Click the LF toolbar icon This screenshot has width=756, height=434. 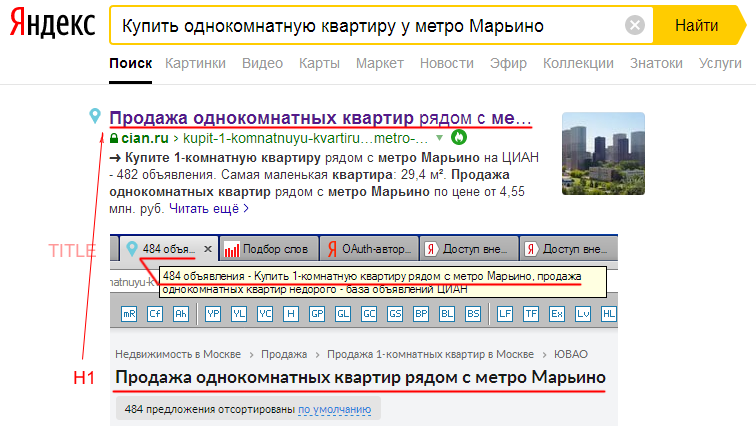pos(505,314)
